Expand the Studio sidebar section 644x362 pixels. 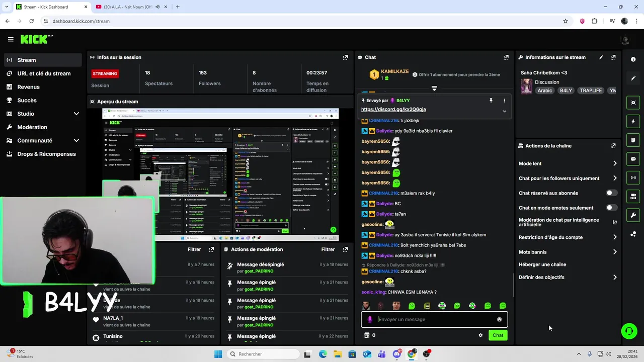pyautogui.click(x=76, y=114)
